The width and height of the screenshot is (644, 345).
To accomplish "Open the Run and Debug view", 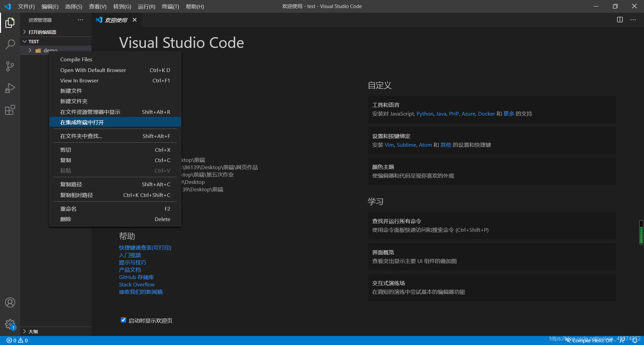I will [x=10, y=88].
